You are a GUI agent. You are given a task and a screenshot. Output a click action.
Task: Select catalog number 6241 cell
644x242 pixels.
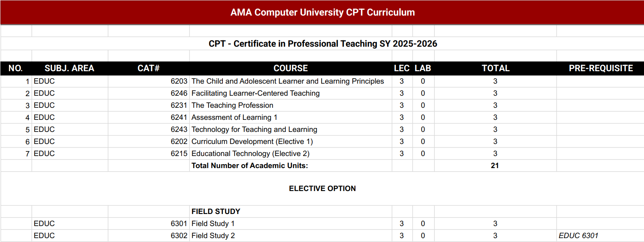coord(179,117)
